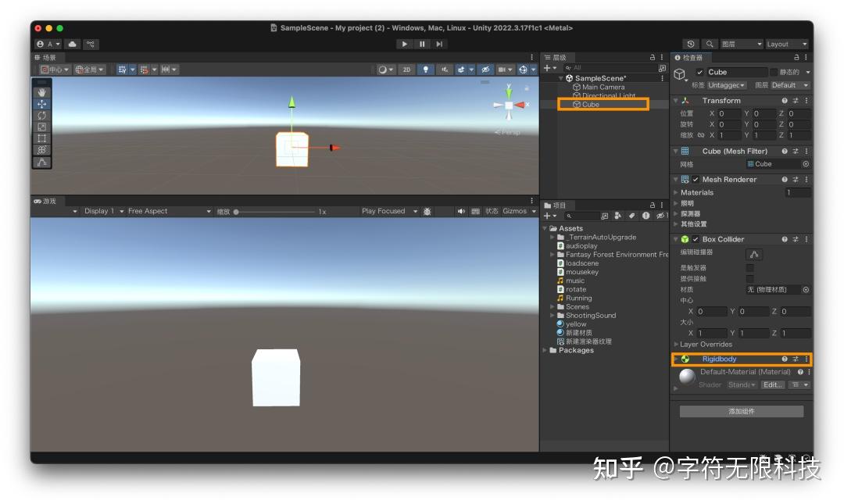Toggle the Is Trigger checkbox
844x504 pixels.
(749, 267)
